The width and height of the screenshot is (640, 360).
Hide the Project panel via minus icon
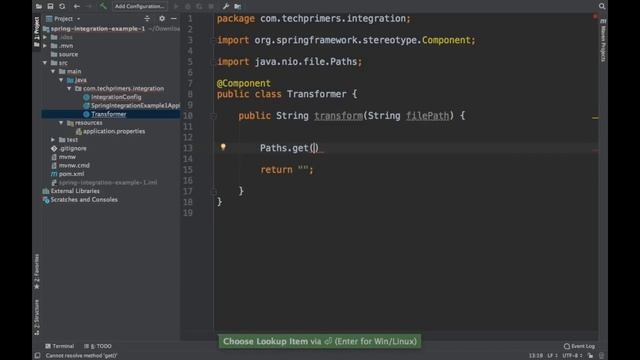[x=173, y=19]
